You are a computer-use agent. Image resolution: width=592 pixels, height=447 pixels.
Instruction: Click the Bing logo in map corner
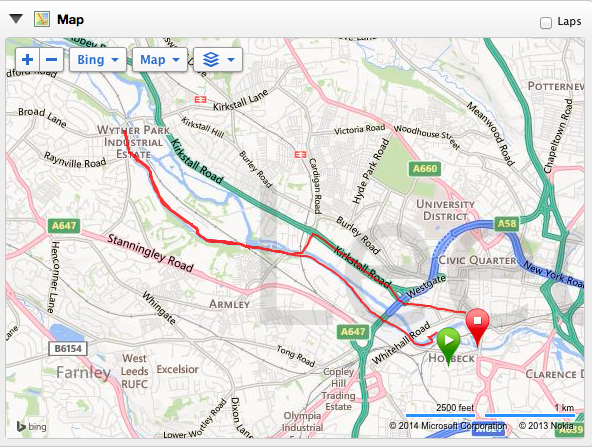[x=32, y=427]
